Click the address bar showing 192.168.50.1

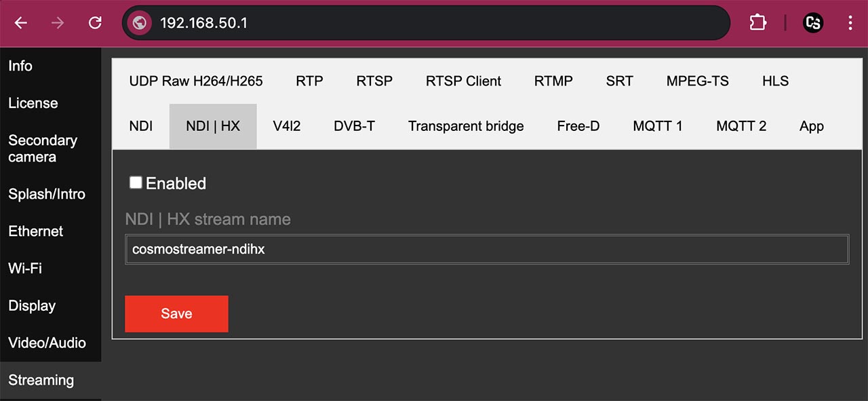click(x=426, y=23)
